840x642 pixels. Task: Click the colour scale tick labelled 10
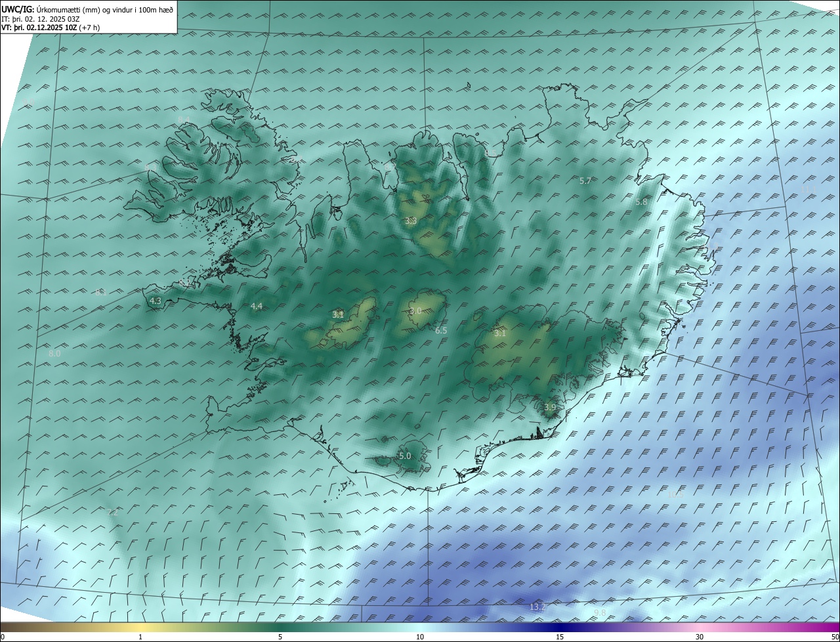click(420, 637)
